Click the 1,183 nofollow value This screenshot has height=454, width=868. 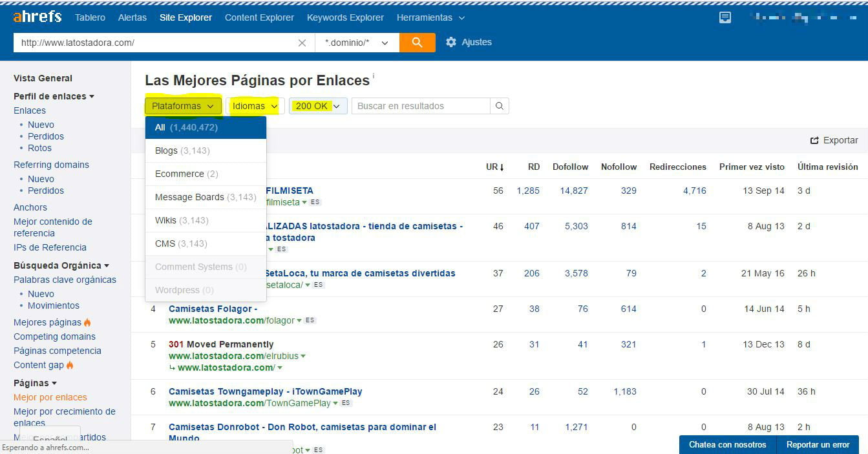point(625,391)
